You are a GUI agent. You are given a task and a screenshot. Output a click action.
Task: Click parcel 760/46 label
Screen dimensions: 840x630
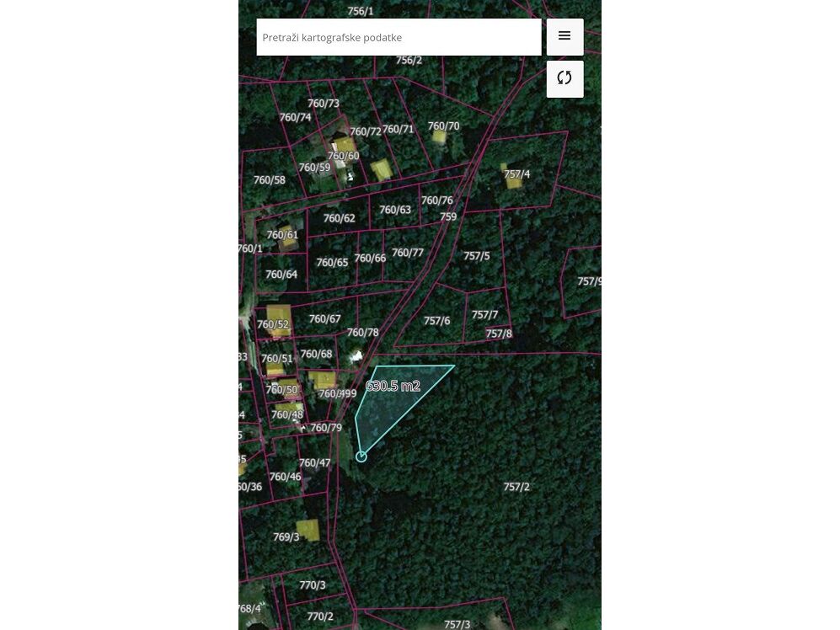(x=285, y=476)
